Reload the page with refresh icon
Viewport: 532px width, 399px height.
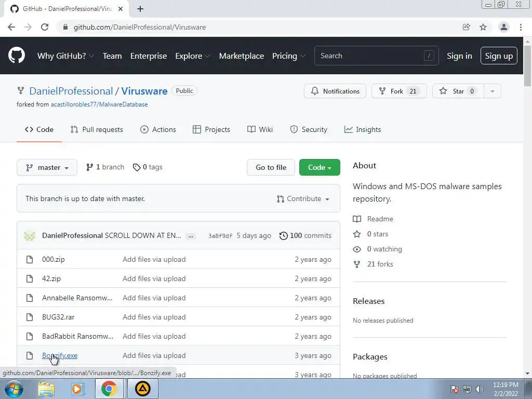pyautogui.click(x=45, y=27)
